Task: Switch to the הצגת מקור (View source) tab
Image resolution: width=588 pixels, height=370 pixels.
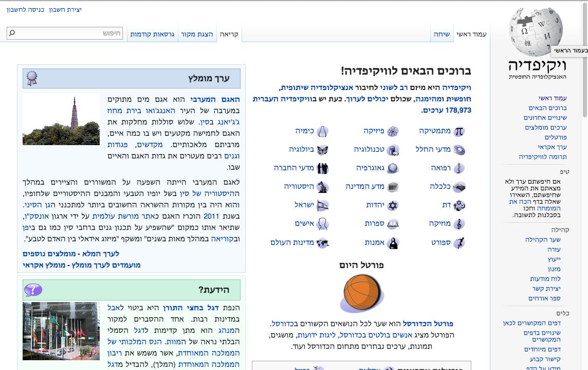Action: pyautogui.click(x=197, y=34)
